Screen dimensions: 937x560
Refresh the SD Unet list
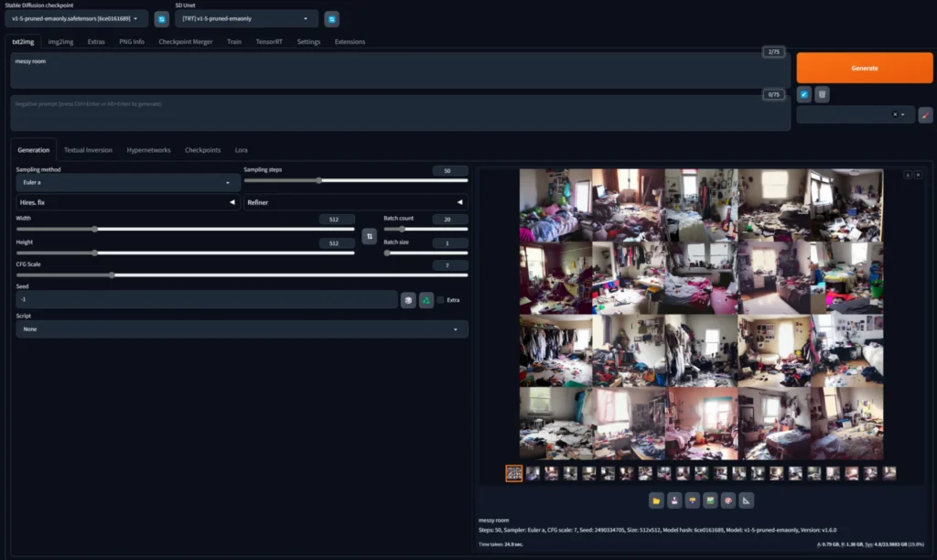[x=331, y=18]
